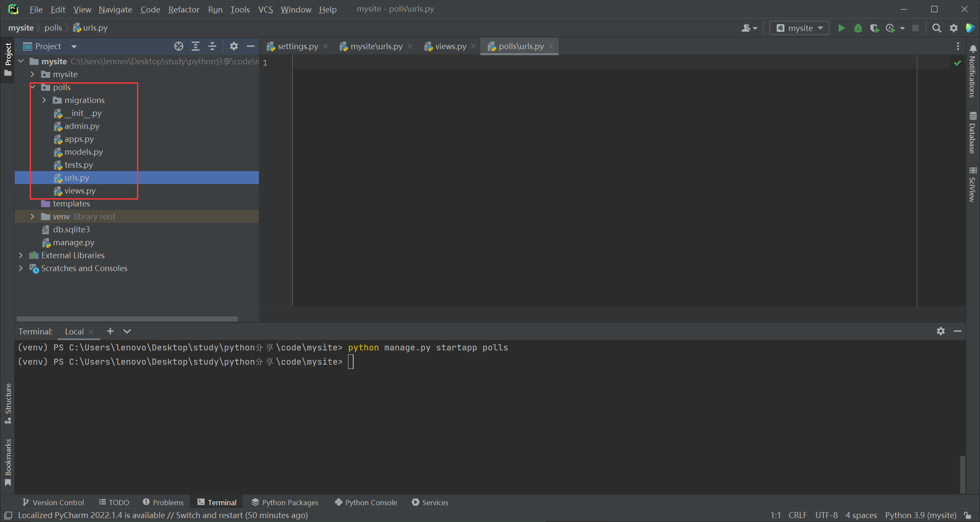The image size is (980, 522).
Task: Open the mysite run configuration dropdown
Action: pos(800,28)
